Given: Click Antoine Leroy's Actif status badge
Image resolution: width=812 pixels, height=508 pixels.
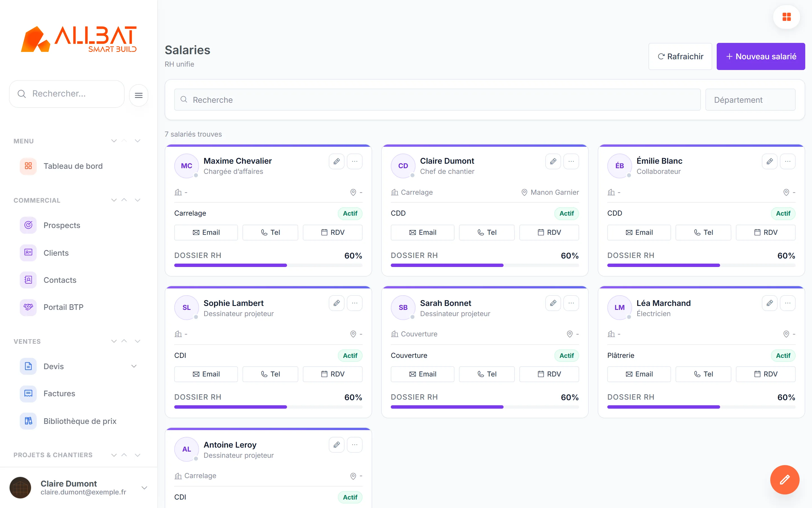Looking at the screenshot, I should (350, 497).
